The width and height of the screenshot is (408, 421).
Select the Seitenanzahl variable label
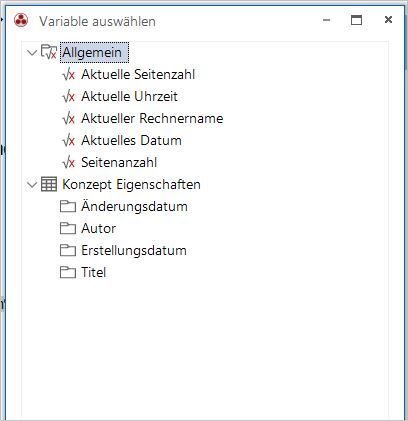(x=119, y=162)
